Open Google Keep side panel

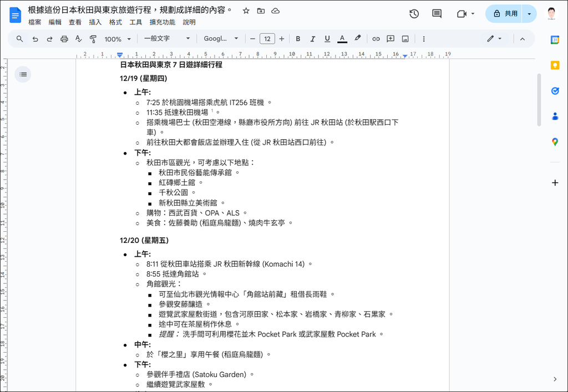tap(555, 65)
